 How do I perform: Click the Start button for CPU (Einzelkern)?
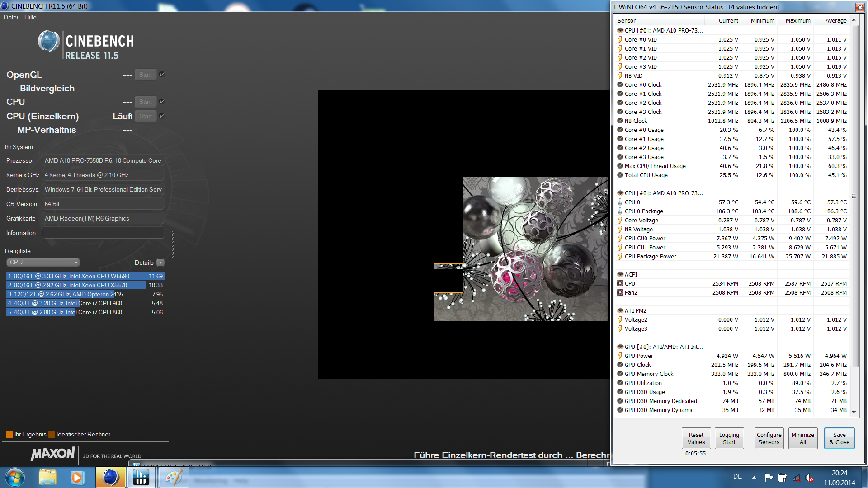(146, 116)
